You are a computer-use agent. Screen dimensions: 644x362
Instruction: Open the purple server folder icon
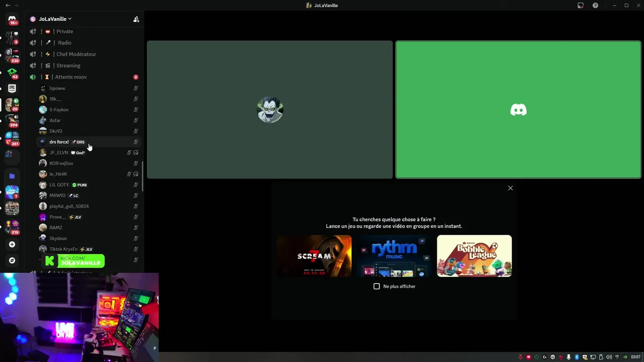(x=12, y=176)
